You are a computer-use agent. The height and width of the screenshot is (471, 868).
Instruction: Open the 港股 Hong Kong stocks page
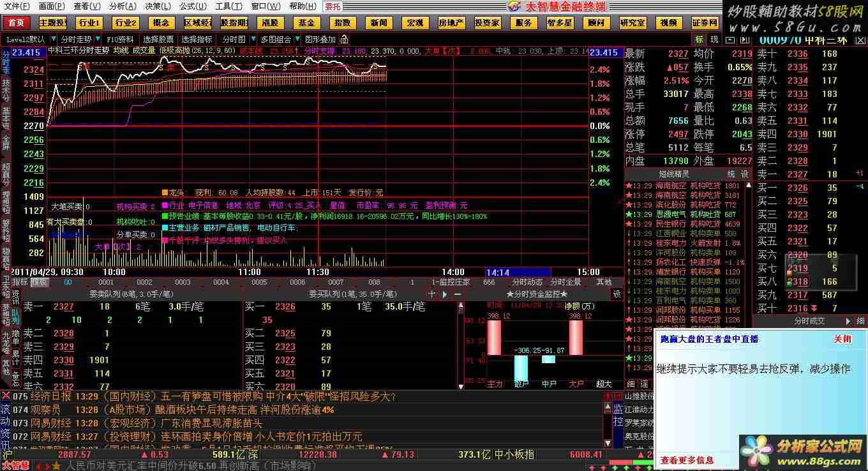click(270, 23)
